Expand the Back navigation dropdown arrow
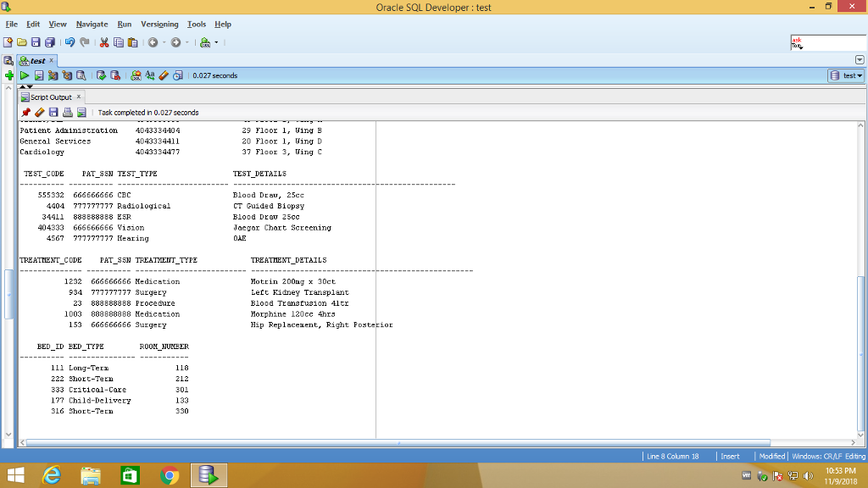This screenshot has width=868, height=488. pyautogui.click(x=163, y=42)
